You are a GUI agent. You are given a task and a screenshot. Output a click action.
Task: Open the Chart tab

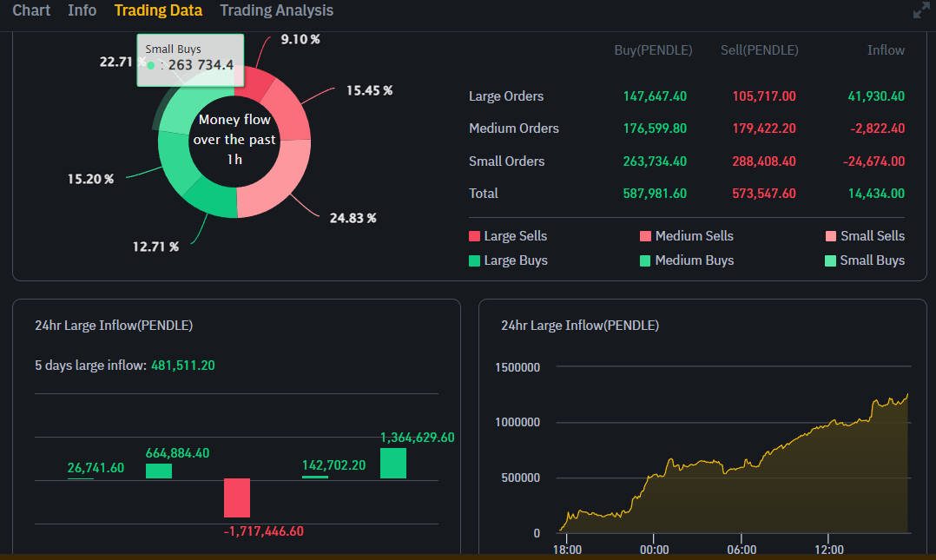click(31, 10)
